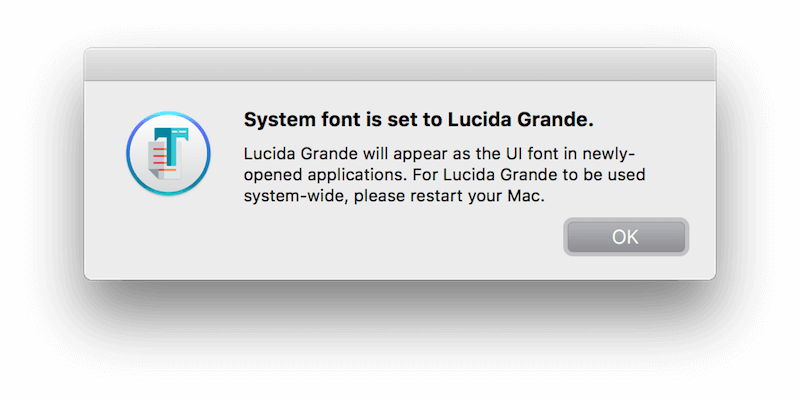Image resolution: width=800 pixels, height=400 pixels.
Task: Click the dialog's empty gray title bar
Action: (x=400, y=64)
